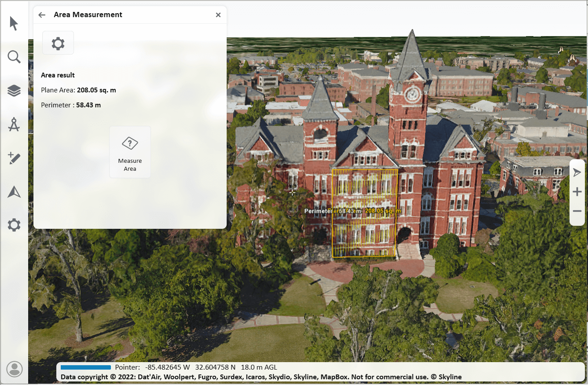The width and height of the screenshot is (588, 385).
Task: Open the pencil drawing tool in sidebar
Action: pyautogui.click(x=14, y=158)
